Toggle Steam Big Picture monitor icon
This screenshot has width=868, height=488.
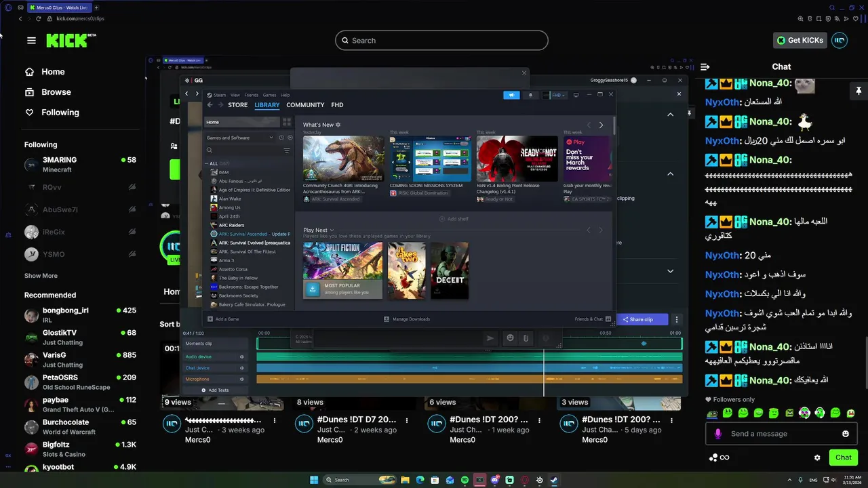576,95
